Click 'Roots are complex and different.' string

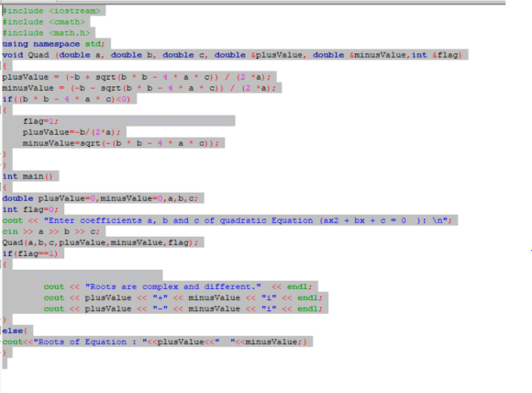[173, 287]
